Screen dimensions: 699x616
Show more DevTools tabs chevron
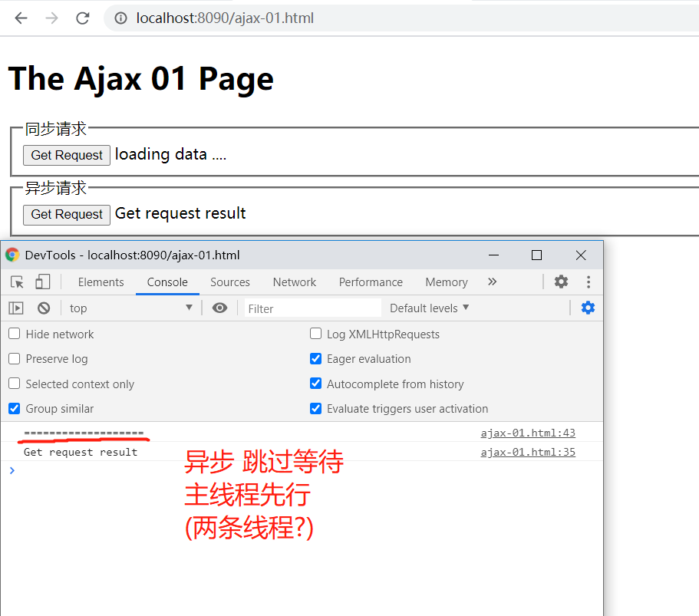click(492, 282)
